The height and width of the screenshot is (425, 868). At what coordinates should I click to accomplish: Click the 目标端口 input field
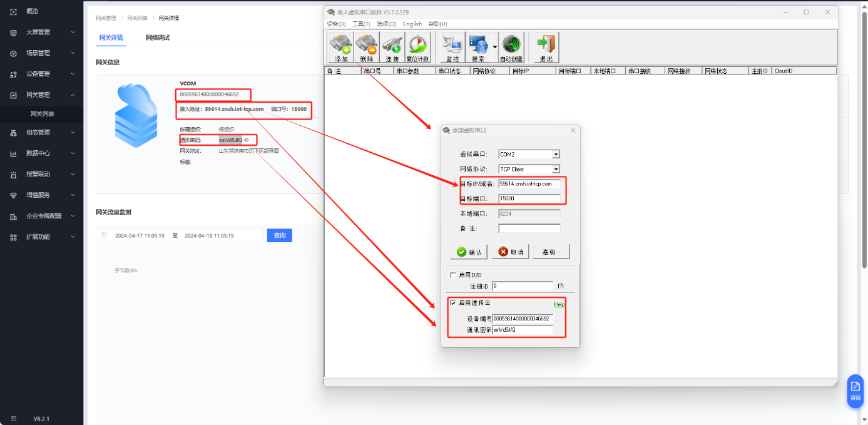529,198
